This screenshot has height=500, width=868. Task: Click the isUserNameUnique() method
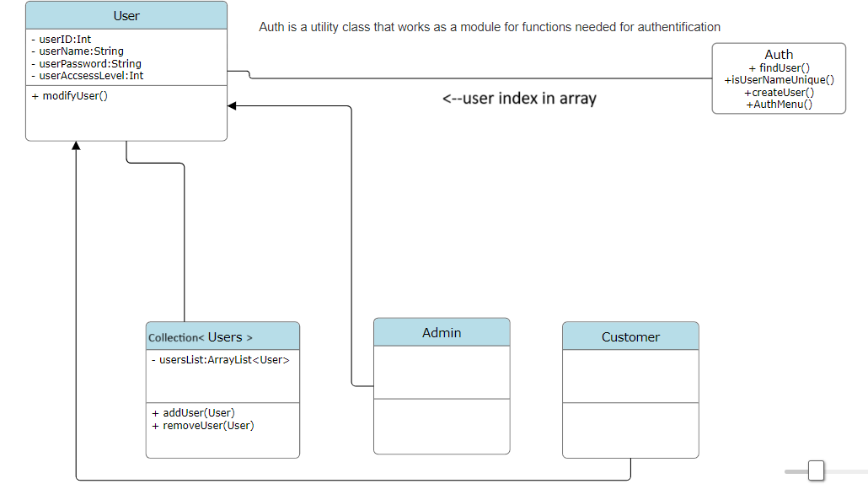(x=779, y=80)
